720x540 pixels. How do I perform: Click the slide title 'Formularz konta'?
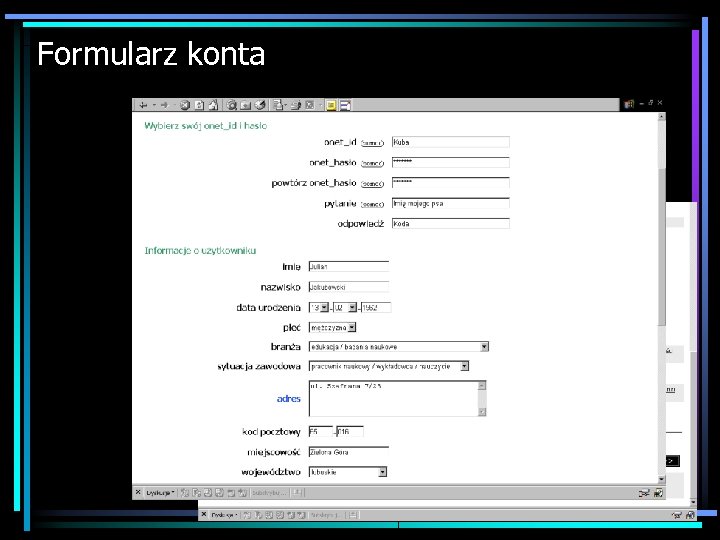(151, 54)
